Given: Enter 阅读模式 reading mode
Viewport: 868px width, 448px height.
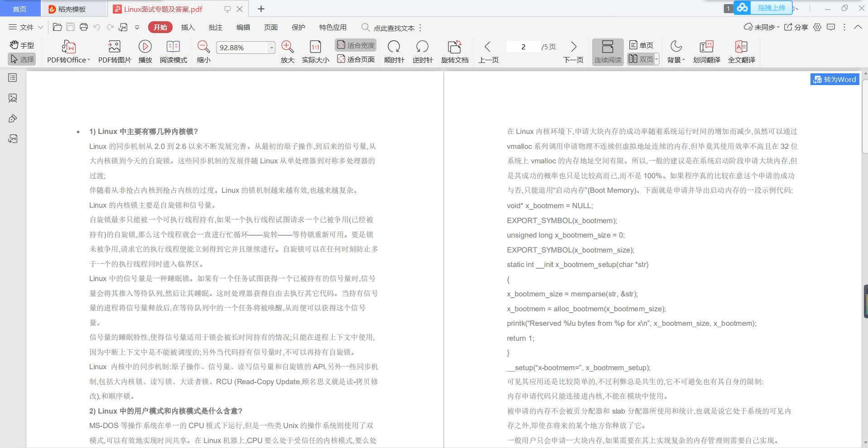Looking at the screenshot, I should click(x=173, y=52).
